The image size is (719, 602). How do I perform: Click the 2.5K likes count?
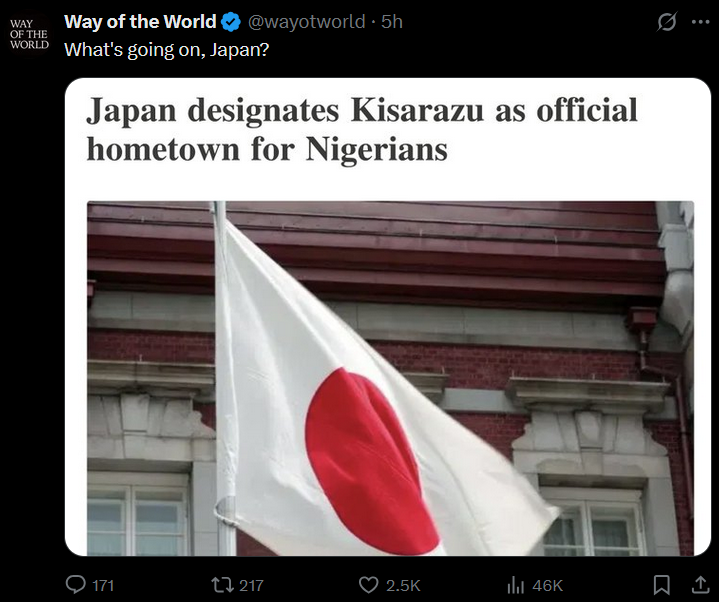(403, 585)
